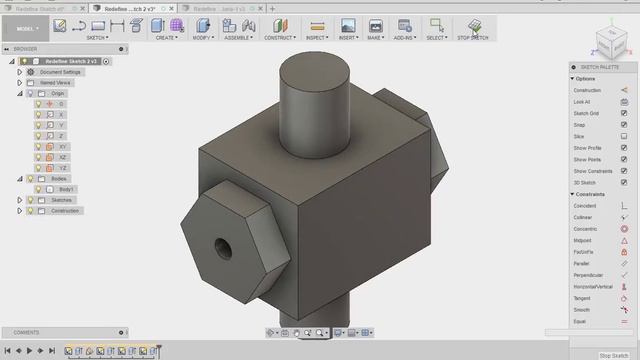Open Display Settings in navigation bar

coord(339,333)
